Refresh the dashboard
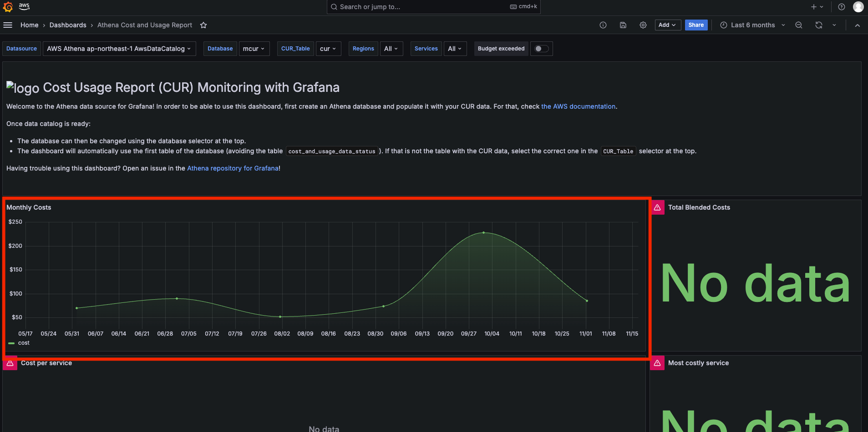Viewport: 868px width, 432px height. pos(818,25)
